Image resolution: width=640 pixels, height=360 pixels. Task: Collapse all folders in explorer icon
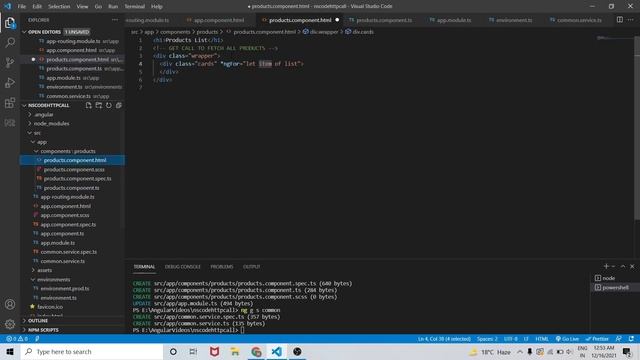point(118,105)
